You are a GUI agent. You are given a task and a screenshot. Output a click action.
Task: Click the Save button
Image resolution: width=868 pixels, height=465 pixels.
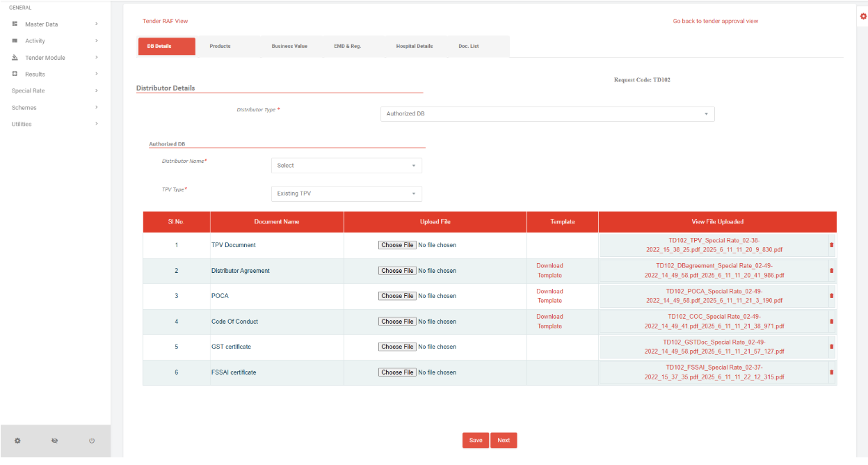(x=475, y=440)
